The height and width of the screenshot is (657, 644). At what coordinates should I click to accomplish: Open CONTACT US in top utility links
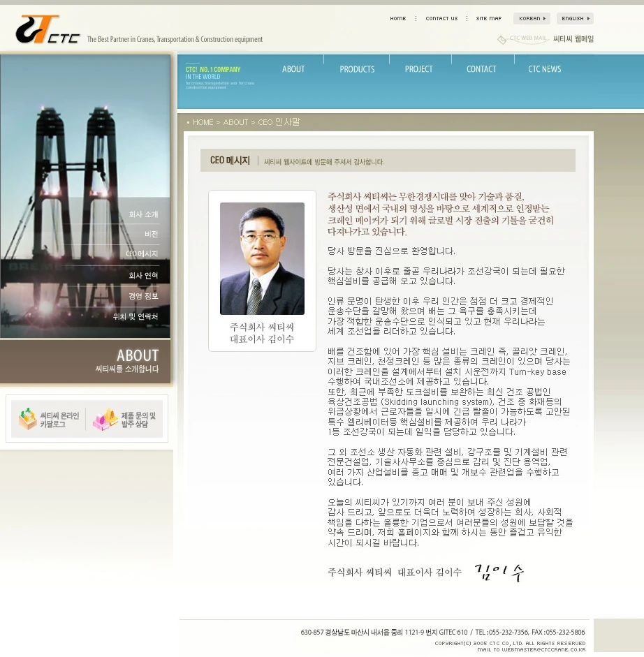click(x=441, y=18)
